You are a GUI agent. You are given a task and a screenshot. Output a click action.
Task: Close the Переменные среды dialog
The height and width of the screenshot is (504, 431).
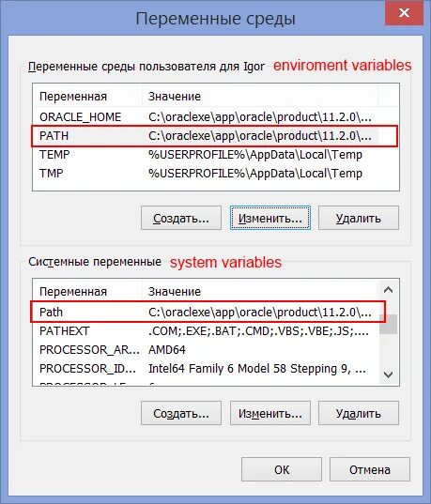(404, 13)
